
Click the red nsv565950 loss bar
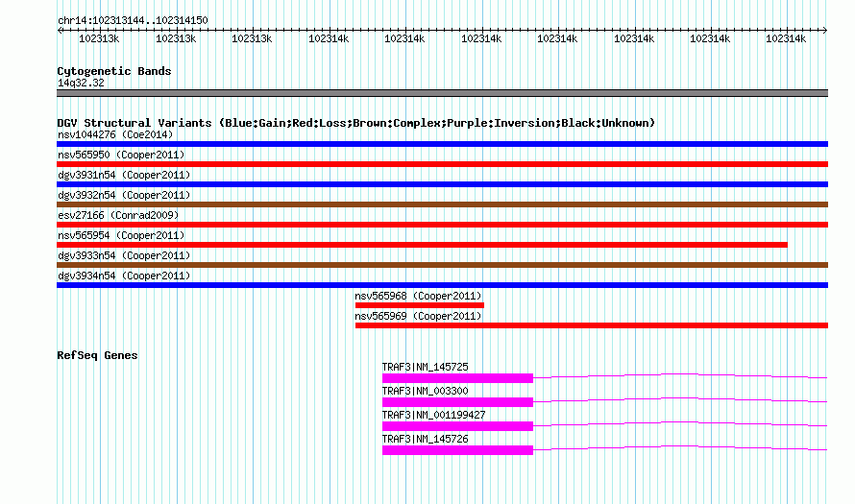click(x=442, y=164)
